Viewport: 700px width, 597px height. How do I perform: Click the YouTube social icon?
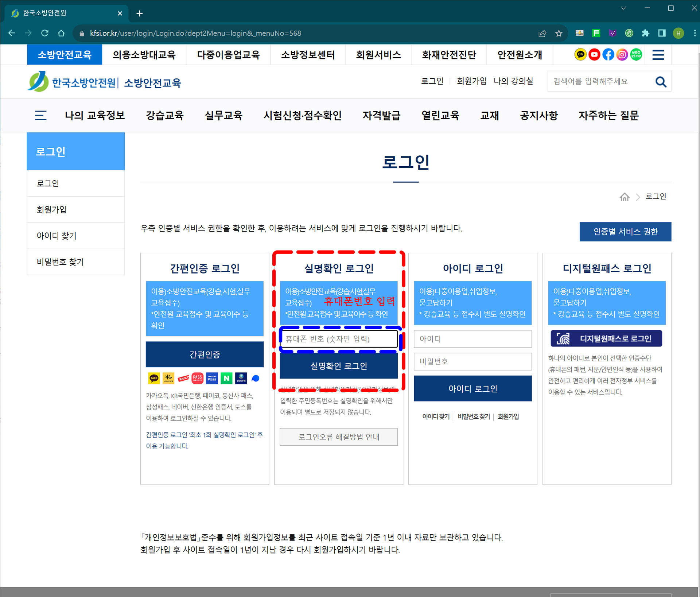pos(594,55)
